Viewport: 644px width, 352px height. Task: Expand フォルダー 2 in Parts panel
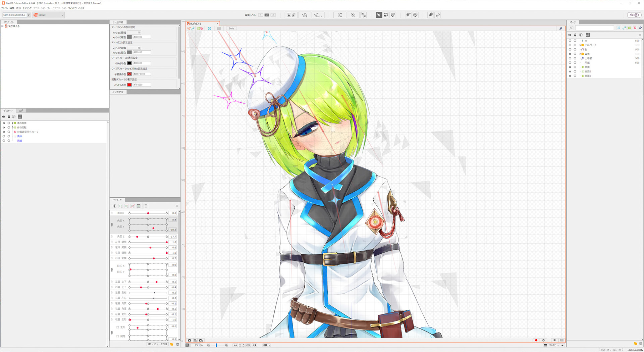pyautogui.click(x=580, y=45)
